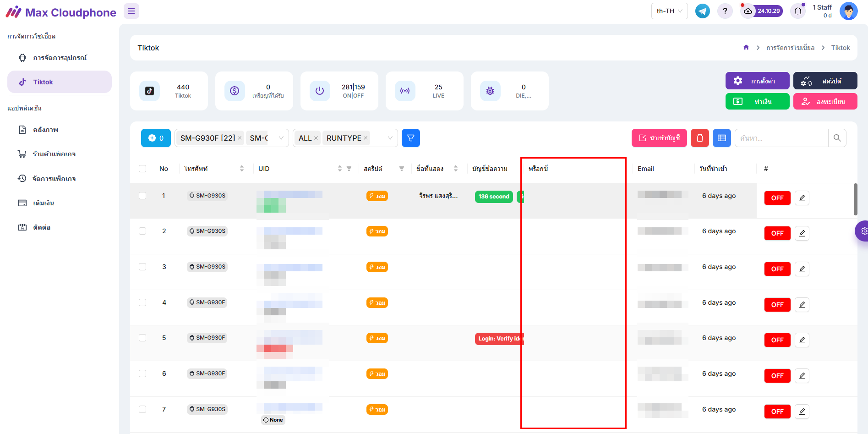This screenshot has height=434, width=868.
Task: Click the LIVE broadcast stat icon
Action: point(405,91)
